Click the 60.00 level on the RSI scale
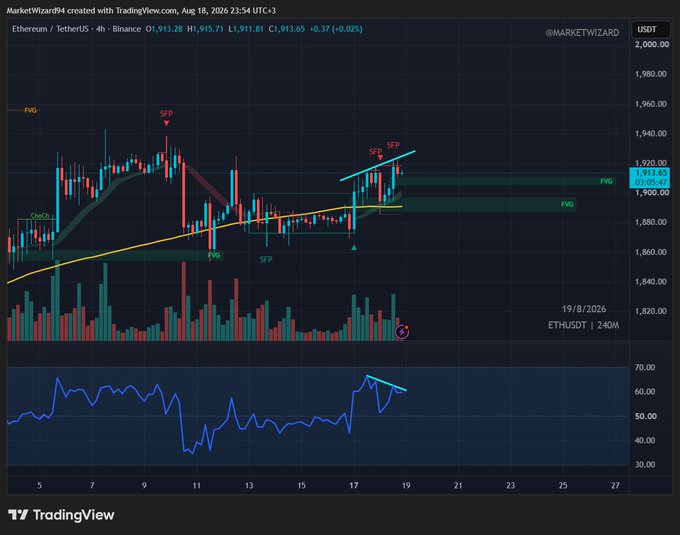The height and width of the screenshot is (535, 680). [x=645, y=391]
